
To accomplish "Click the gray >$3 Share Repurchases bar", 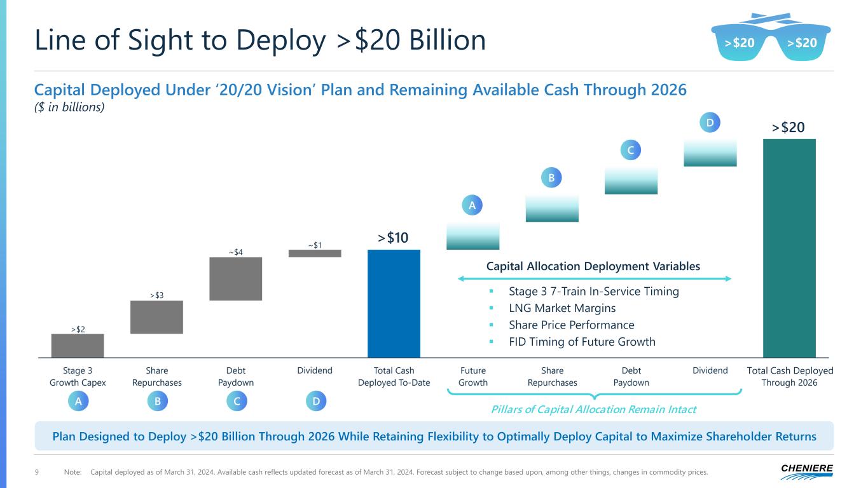I will pyautogui.click(x=156, y=317).
